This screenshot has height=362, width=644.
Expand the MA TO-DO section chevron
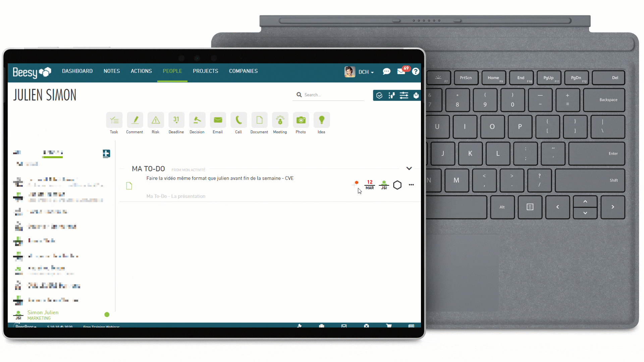point(409,168)
